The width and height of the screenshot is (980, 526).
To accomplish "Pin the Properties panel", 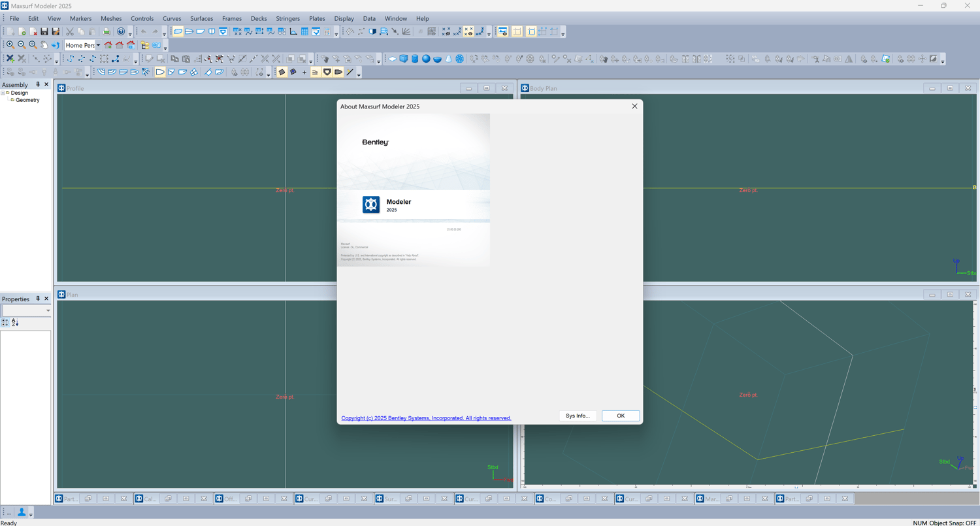I will pos(38,299).
